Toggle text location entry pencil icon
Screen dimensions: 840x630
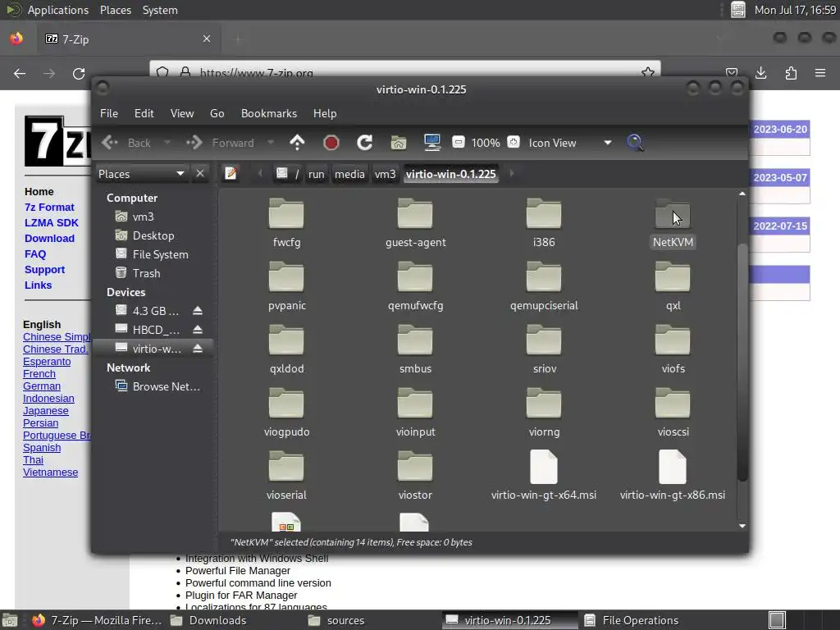[231, 174]
